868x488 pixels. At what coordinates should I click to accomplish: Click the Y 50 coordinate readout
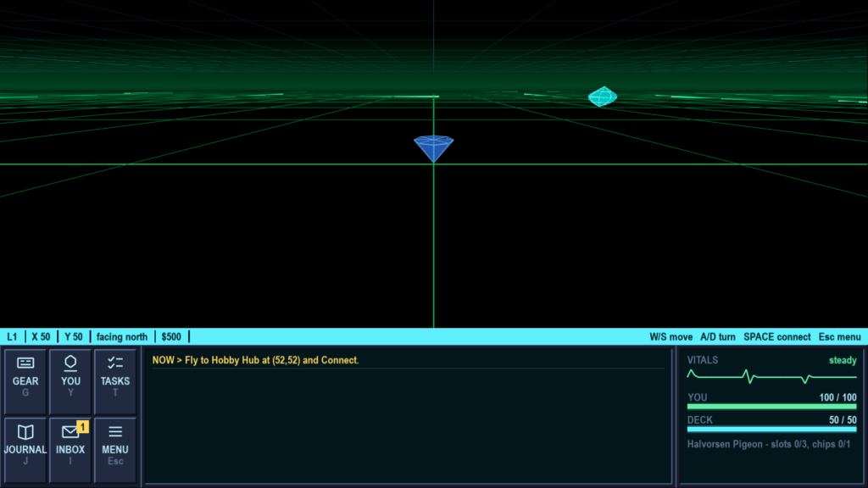click(74, 337)
